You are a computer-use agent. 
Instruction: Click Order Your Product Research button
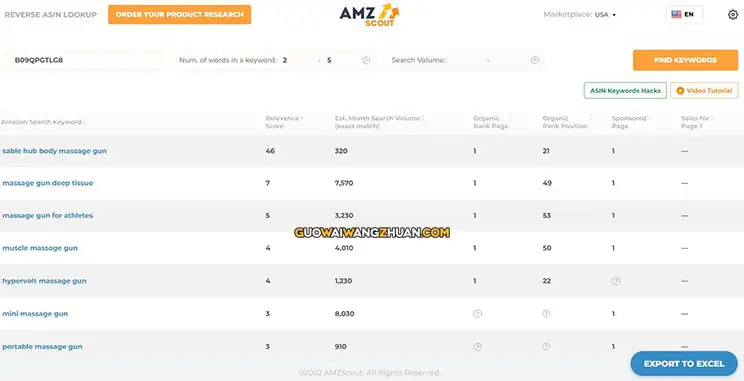tap(179, 15)
